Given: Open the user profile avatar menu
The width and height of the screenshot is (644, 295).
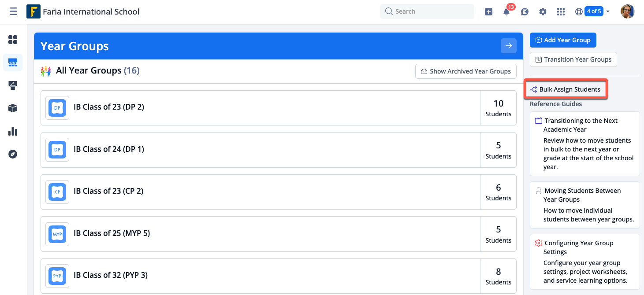Looking at the screenshot, I should (627, 11).
